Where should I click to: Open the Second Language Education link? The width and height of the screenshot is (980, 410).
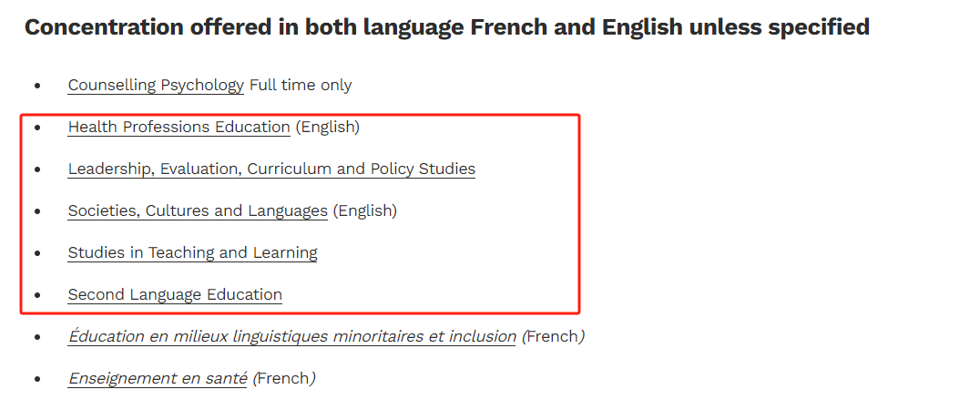tap(175, 294)
